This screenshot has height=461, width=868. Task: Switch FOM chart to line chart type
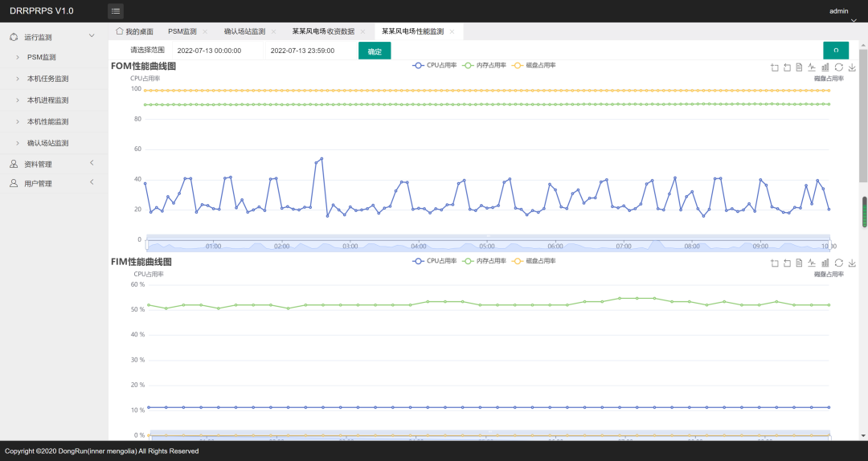pyautogui.click(x=812, y=67)
